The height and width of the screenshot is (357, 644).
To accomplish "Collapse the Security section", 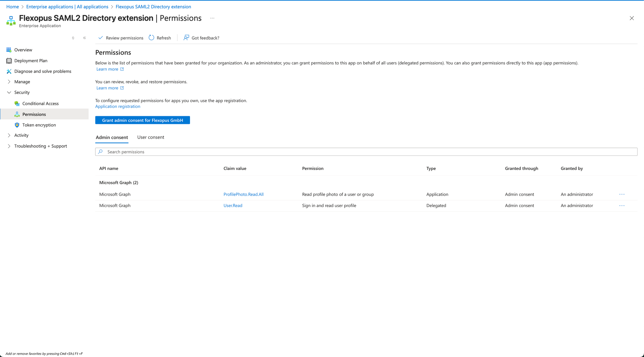I will coord(9,92).
